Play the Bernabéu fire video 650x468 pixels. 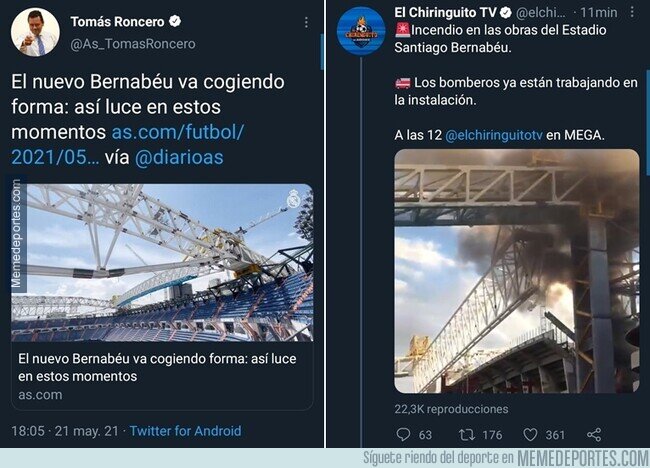pos(517,271)
